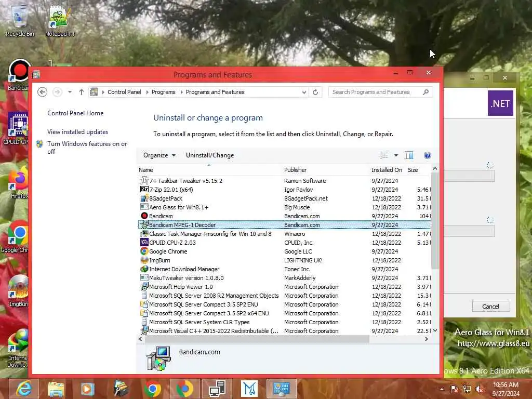This screenshot has height=399, width=532.
Task: Select ImgBurn in program list
Action: tap(284, 260)
